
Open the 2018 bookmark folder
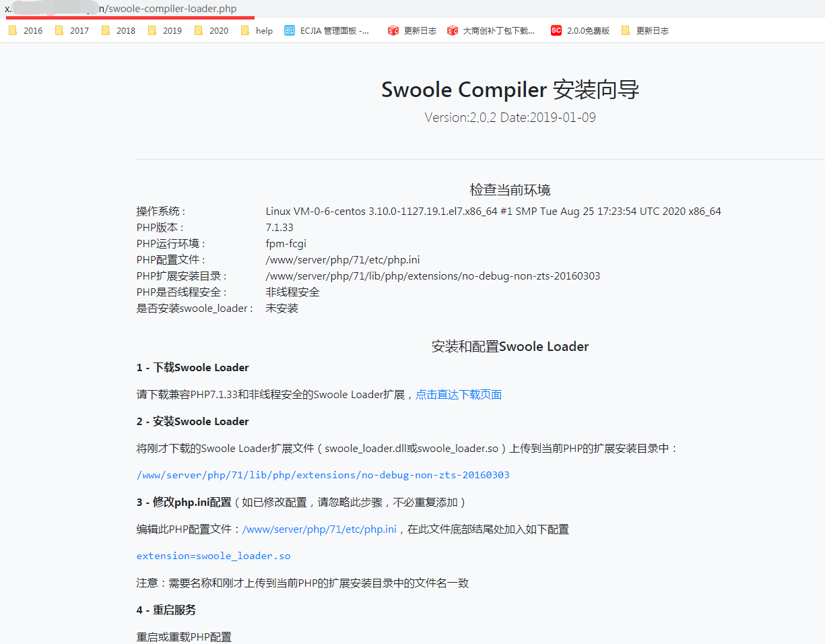(119, 30)
